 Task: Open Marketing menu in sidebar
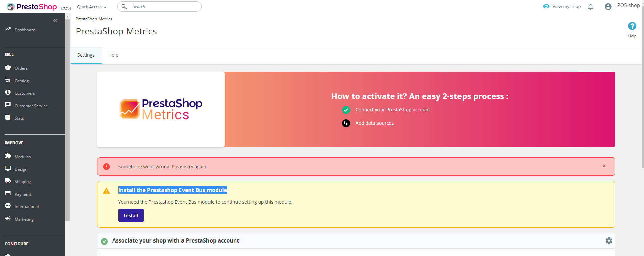[x=24, y=219]
